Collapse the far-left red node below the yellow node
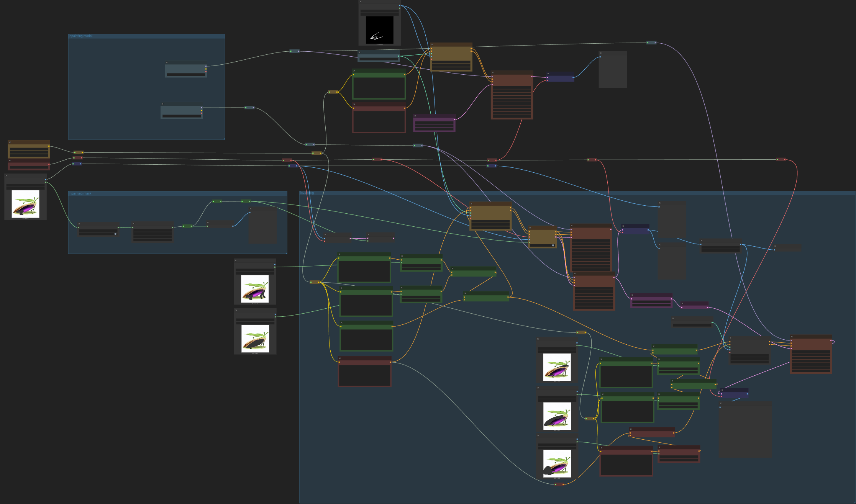 coord(10,160)
